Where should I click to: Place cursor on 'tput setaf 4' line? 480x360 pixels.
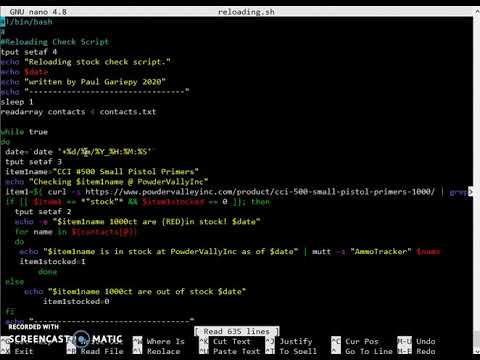29,52
